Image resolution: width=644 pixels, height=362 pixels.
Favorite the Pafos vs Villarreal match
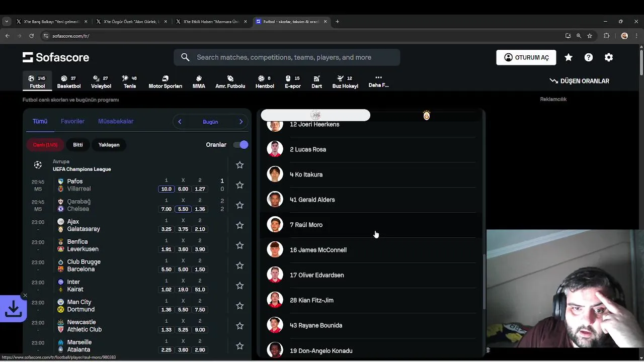coord(240,185)
